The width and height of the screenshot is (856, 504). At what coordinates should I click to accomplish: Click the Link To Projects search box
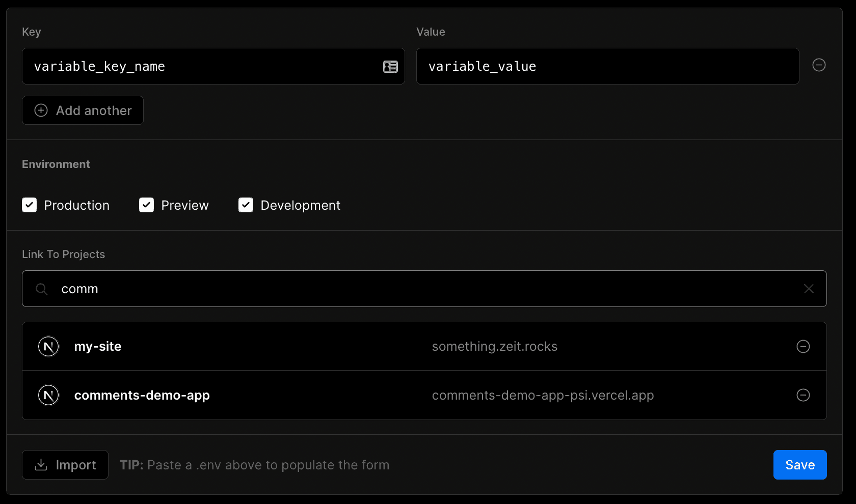[423, 289]
